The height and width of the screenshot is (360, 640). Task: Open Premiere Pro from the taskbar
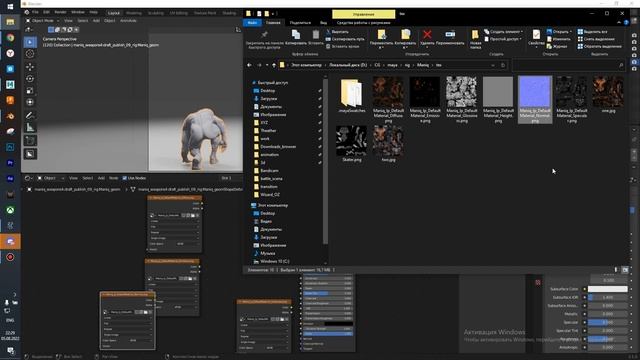(x=10, y=163)
